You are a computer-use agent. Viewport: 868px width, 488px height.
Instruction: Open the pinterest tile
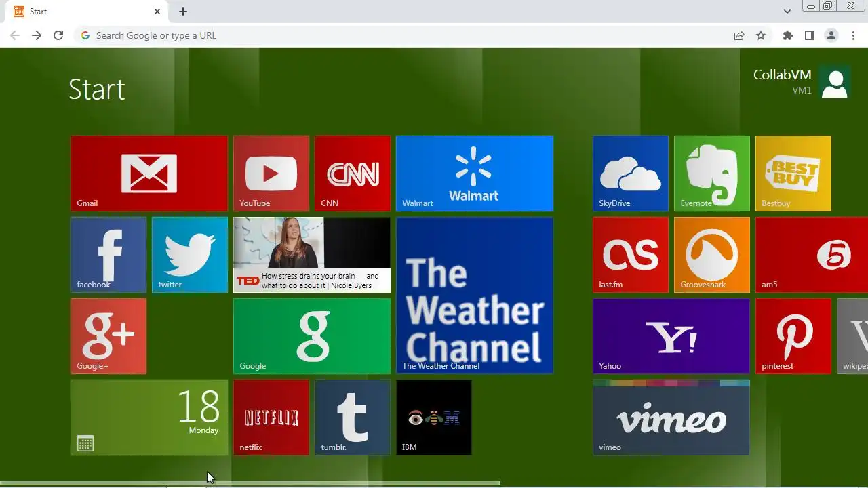(793, 336)
